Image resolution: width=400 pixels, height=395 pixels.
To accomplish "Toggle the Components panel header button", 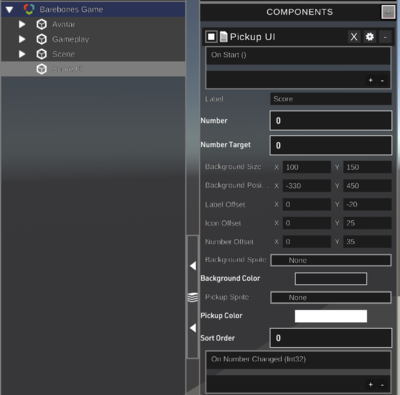I will (388, 12).
